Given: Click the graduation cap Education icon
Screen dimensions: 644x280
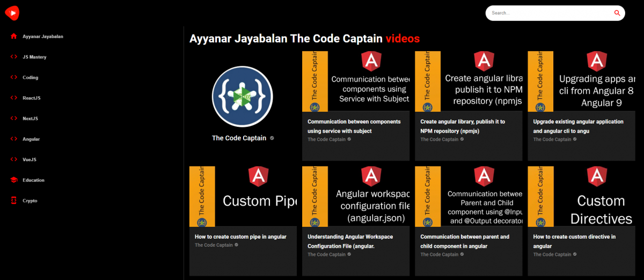Looking at the screenshot, I should point(13,180).
